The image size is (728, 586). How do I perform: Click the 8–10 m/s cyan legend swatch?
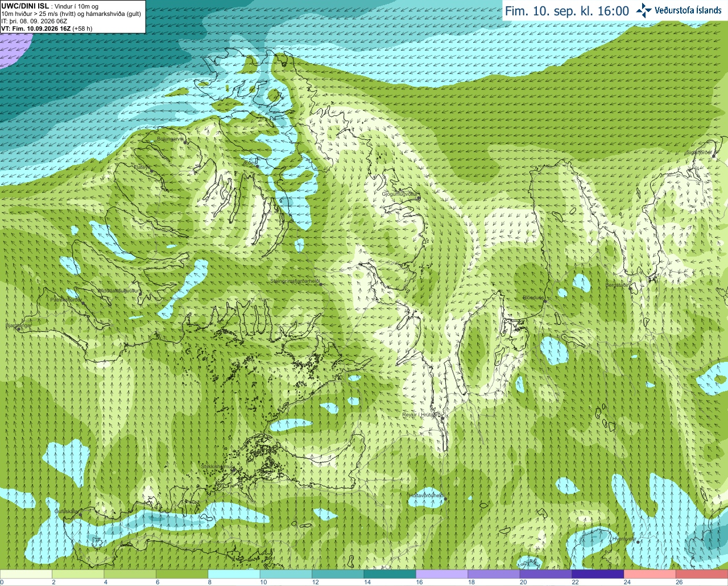(x=234, y=574)
